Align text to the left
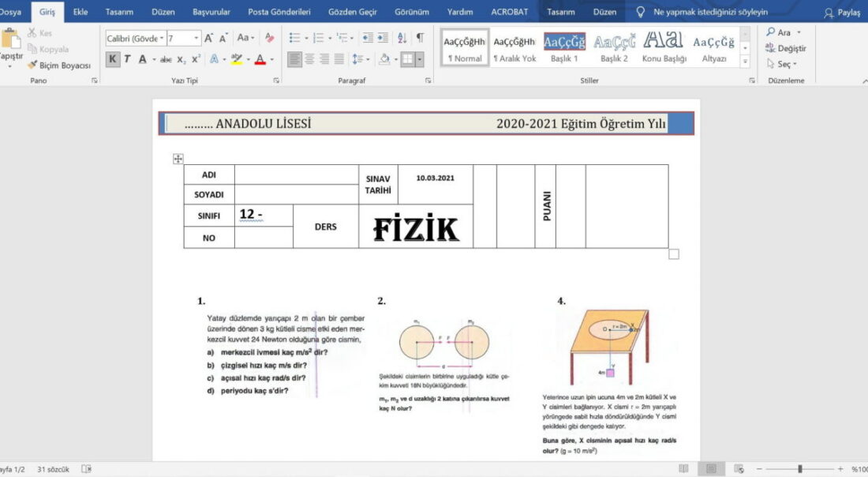 point(294,59)
